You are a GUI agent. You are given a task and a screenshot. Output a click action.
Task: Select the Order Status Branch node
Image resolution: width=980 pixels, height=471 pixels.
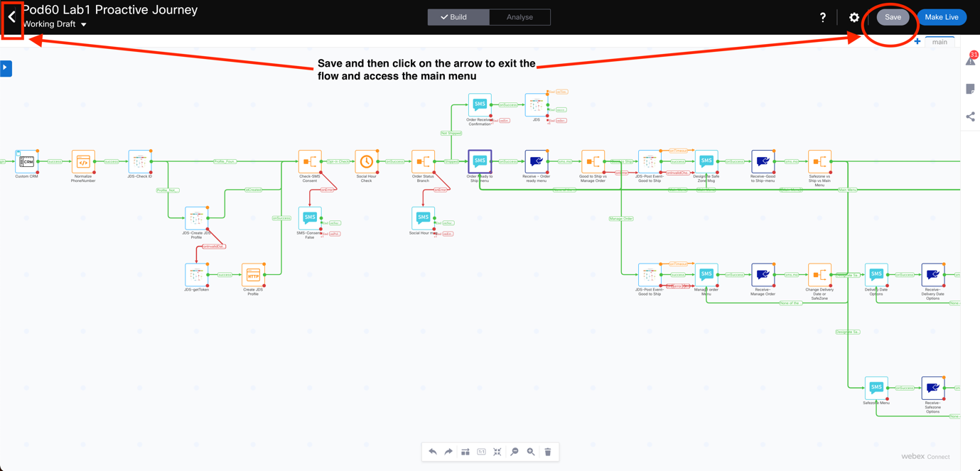click(423, 162)
